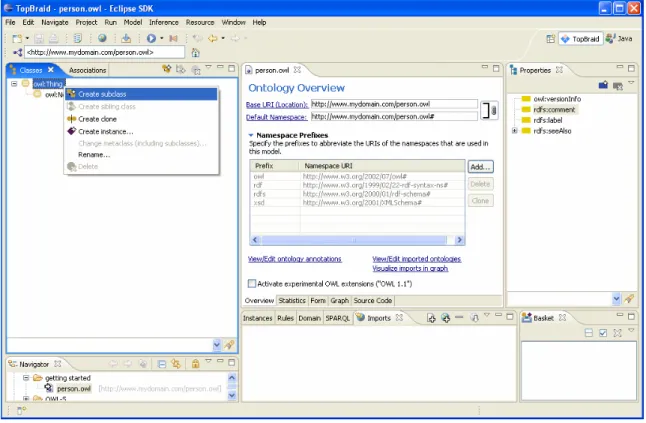Viewport: 646px width, 423px height.
Task: Collapse the owl:Thing tree node
Action: (14, 84)
